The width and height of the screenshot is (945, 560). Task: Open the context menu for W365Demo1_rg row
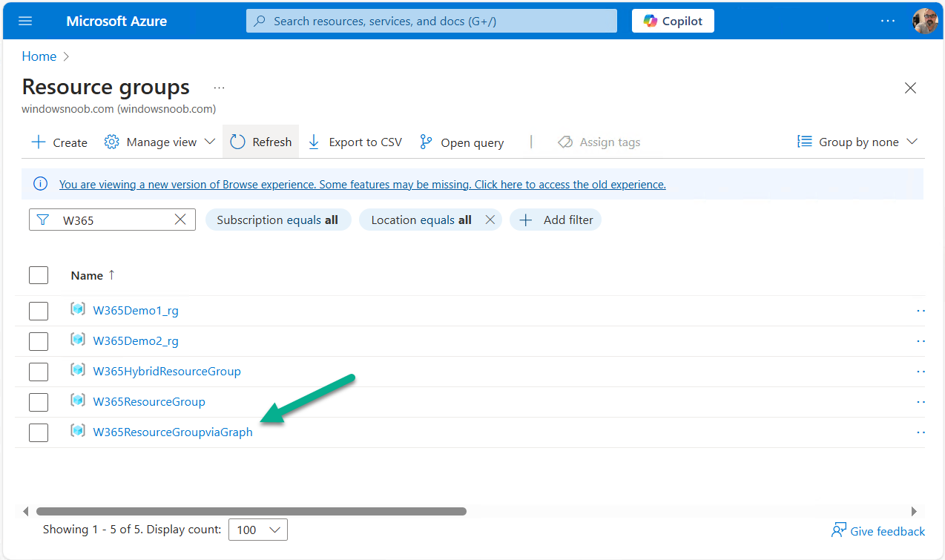pos(921,312)
